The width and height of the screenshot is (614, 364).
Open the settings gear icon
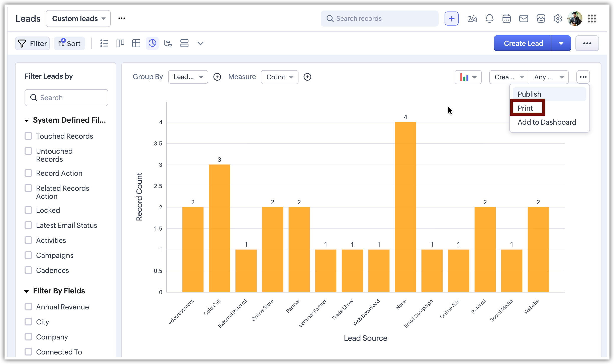click(x=558, y=19)
